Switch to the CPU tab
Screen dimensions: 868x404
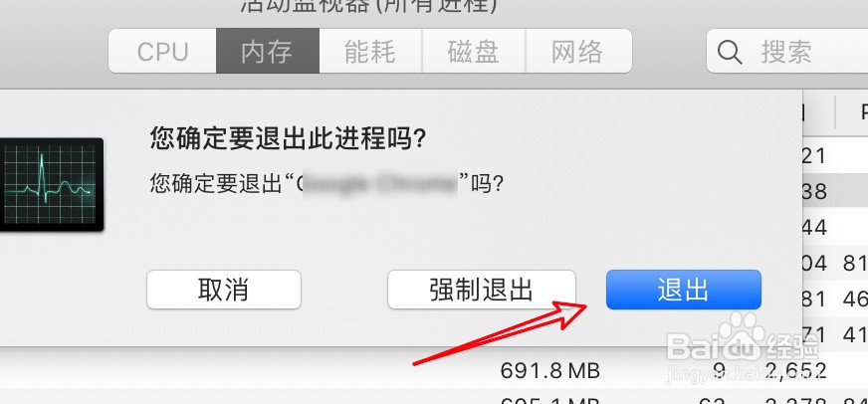162,51
